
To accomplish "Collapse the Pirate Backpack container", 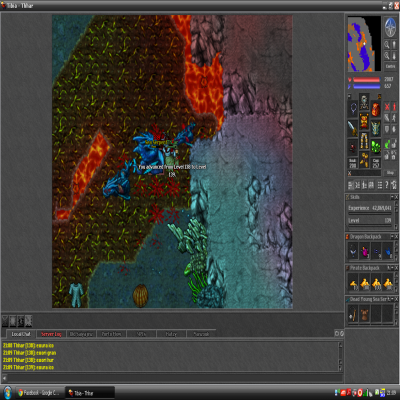I will click(x=392, y=268).
